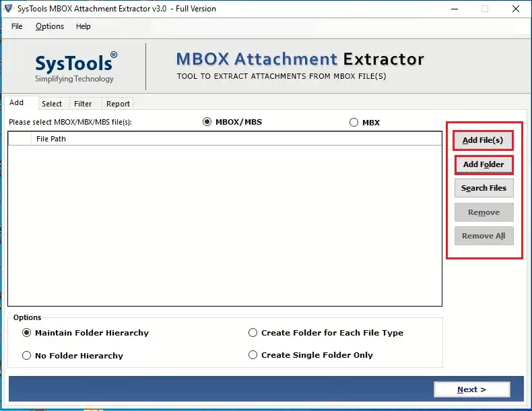Click the checkbox column header beside File Path

click(20, 139)
